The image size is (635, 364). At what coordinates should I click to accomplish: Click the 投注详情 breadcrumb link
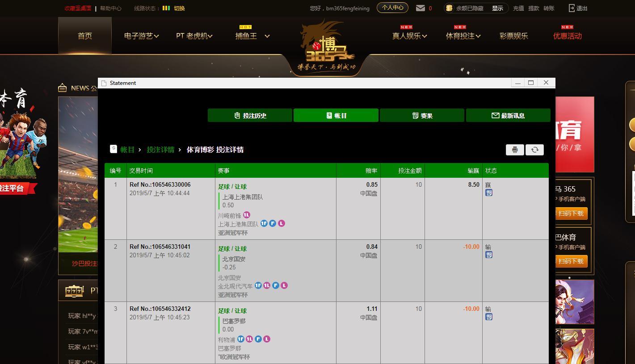click(x=160, y=150)
